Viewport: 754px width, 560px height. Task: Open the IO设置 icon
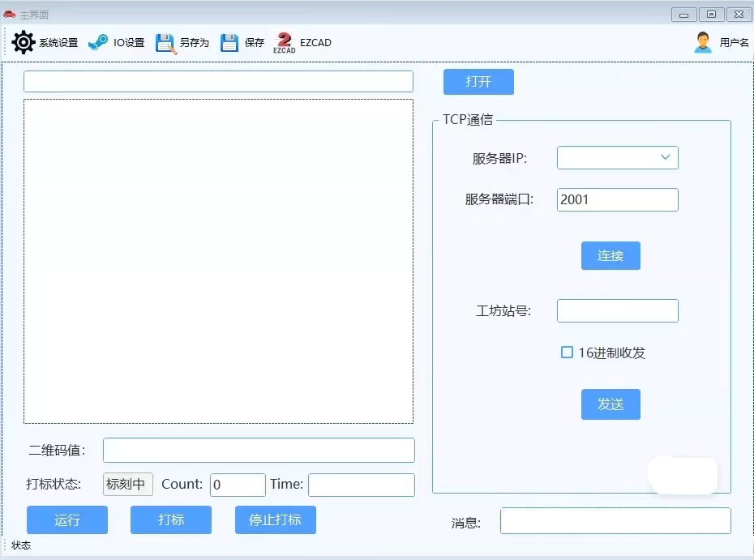coord(98,42)
